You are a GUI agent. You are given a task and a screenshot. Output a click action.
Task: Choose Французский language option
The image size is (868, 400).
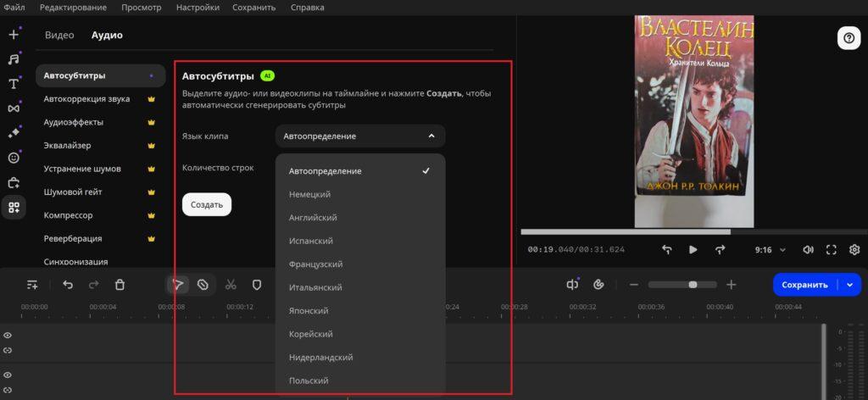(359, 264)
